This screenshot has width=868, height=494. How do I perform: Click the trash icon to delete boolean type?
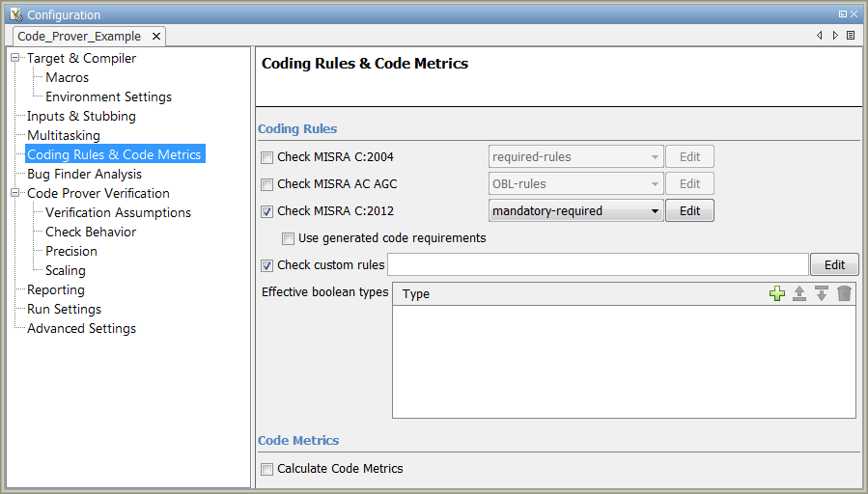point(845,293)
